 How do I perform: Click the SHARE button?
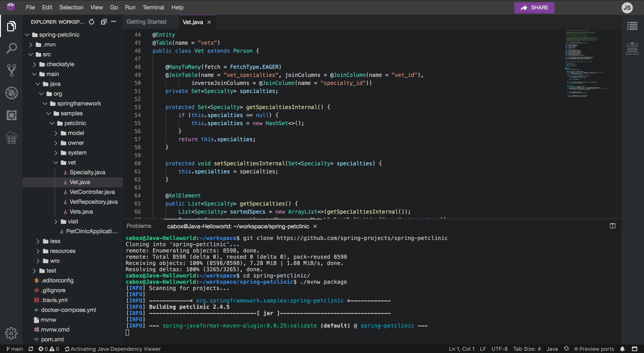pos(534,8)
